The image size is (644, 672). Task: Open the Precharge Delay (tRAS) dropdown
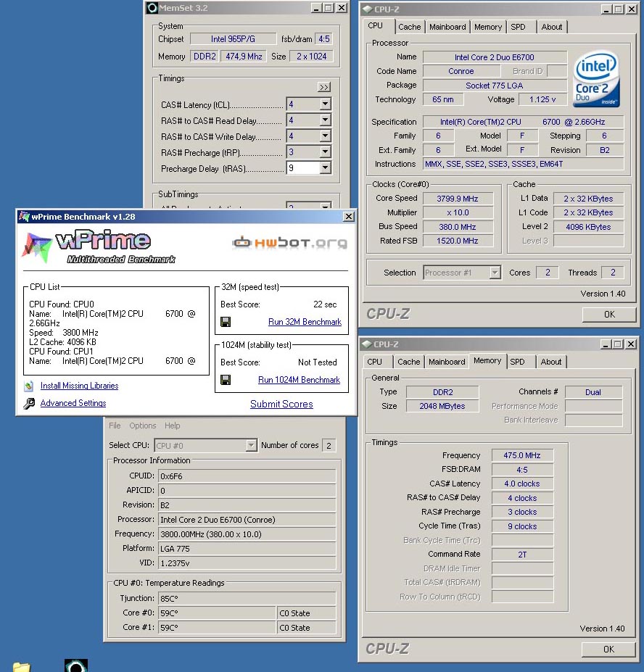325,167
